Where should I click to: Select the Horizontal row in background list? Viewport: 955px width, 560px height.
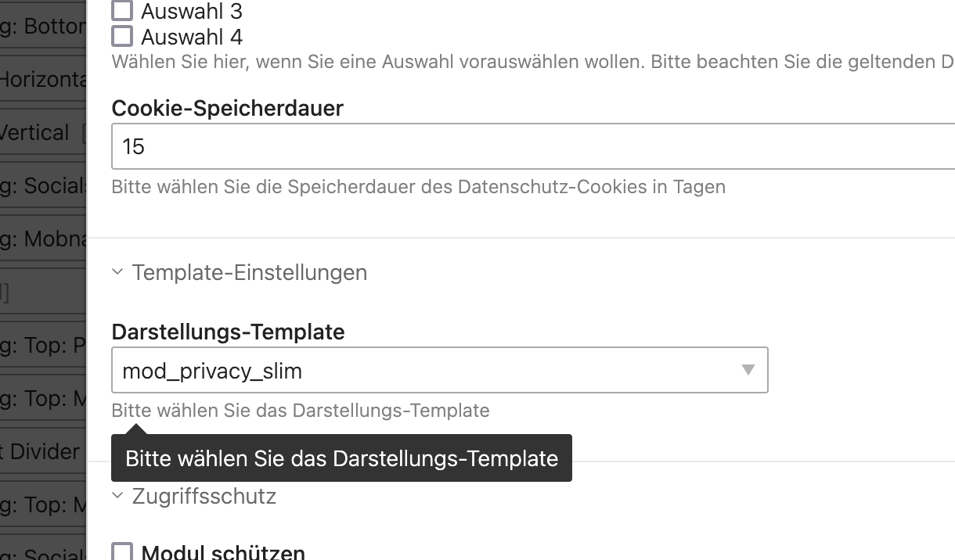click(42, 79)
